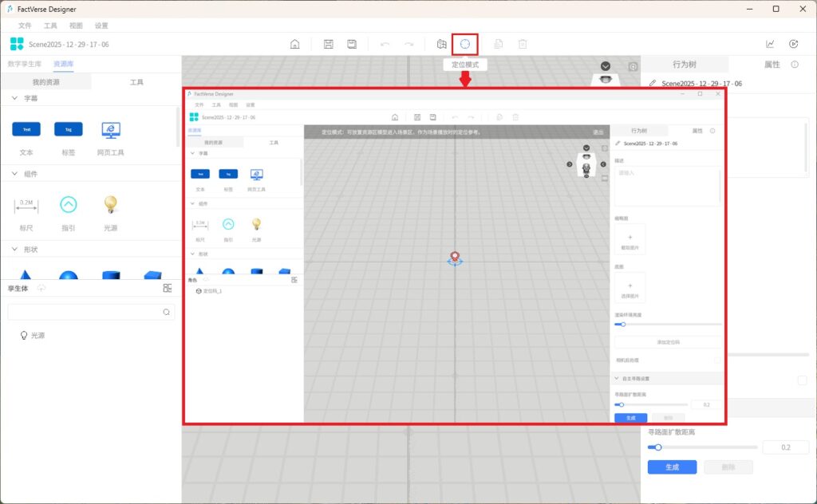Open the 文件 menu
Screen dimensions: 817x504
click(x=25, y=26)
